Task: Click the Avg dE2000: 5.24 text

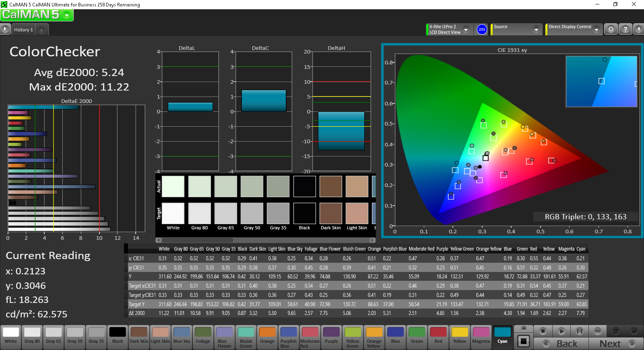Action: pos(79,72)
